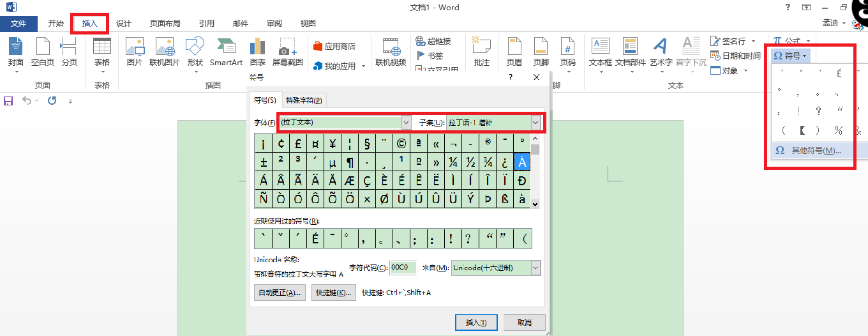
Task: Switch to the 审阅 review tab
Action: point(274,24)
